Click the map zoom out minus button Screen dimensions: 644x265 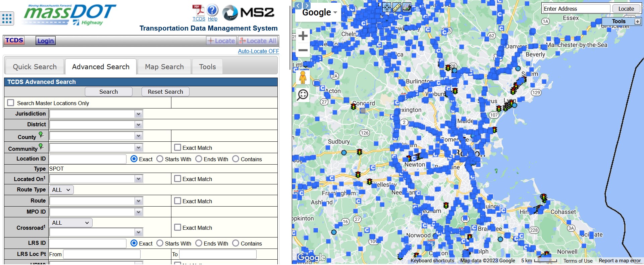(303, 50)
